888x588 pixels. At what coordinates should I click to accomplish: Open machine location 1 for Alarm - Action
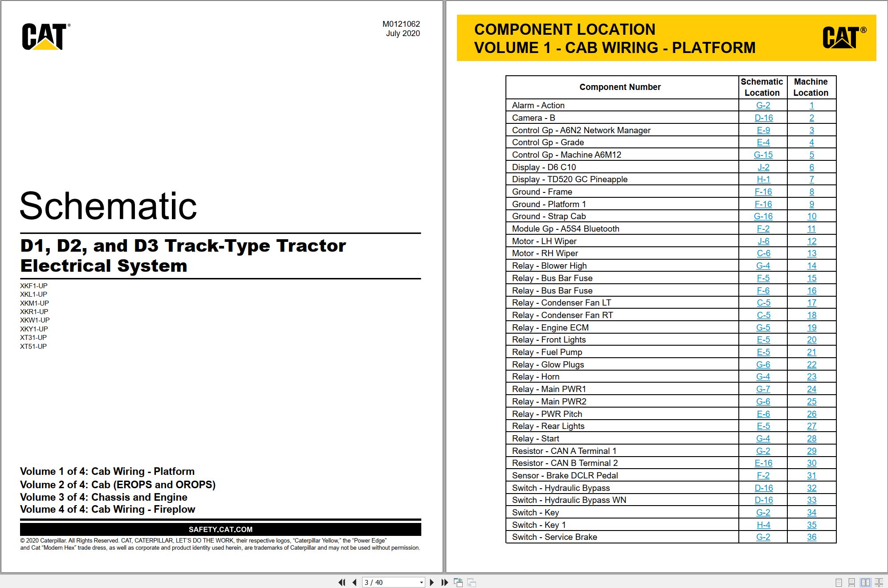pos(811,106)
